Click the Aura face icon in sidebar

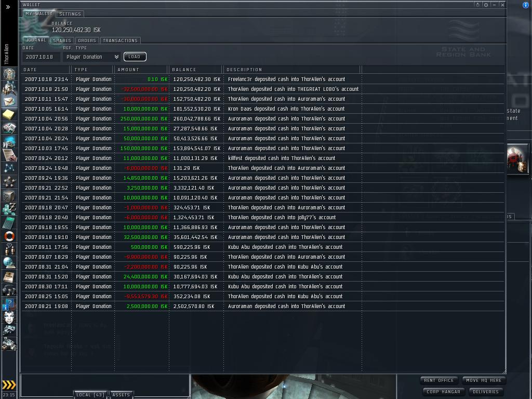coord(9,317)
